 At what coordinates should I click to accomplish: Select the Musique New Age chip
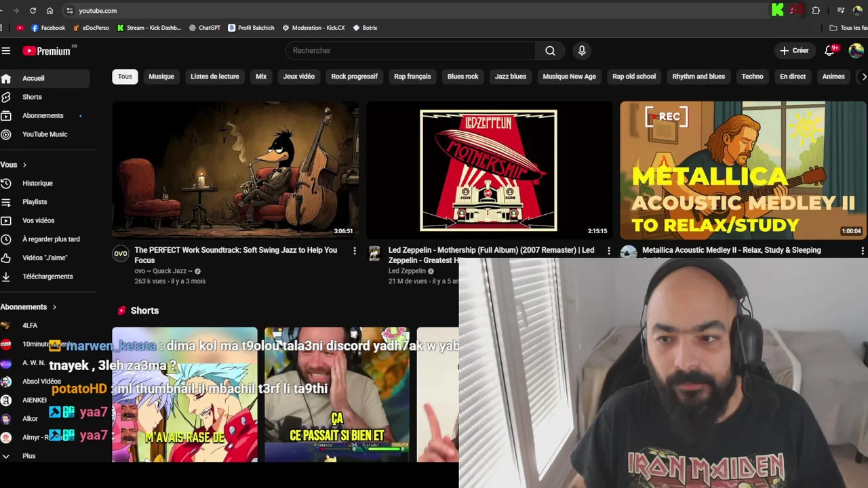point(570,77)
